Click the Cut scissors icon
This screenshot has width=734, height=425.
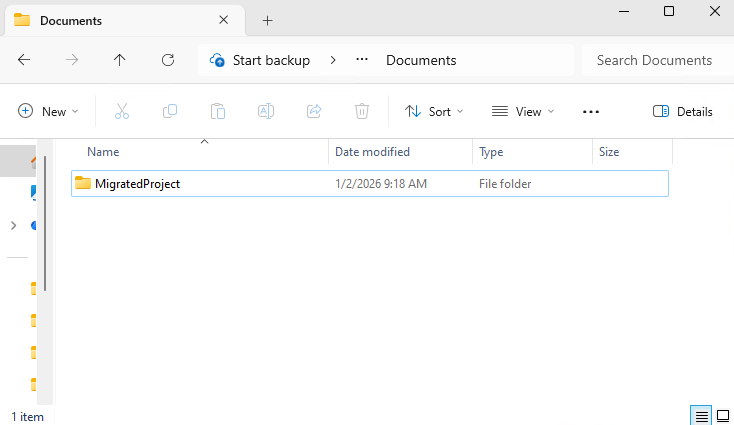(x=122, y=111)
